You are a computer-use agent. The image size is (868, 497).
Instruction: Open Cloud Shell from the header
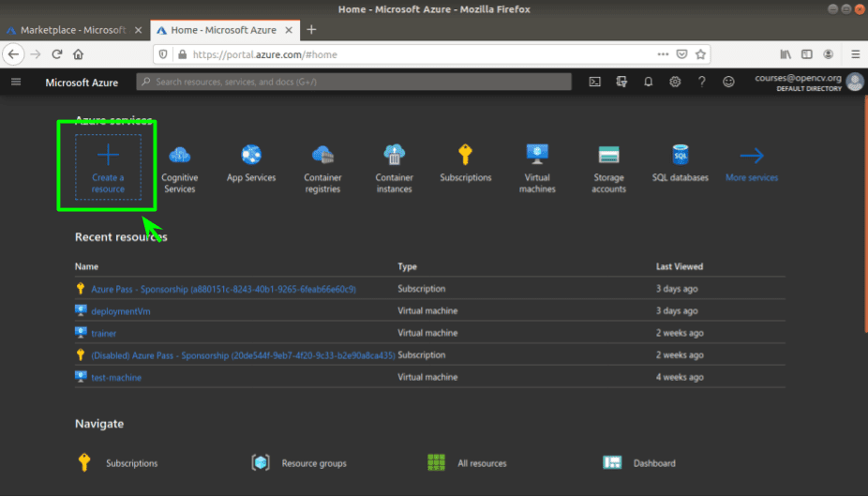(594, 82)
